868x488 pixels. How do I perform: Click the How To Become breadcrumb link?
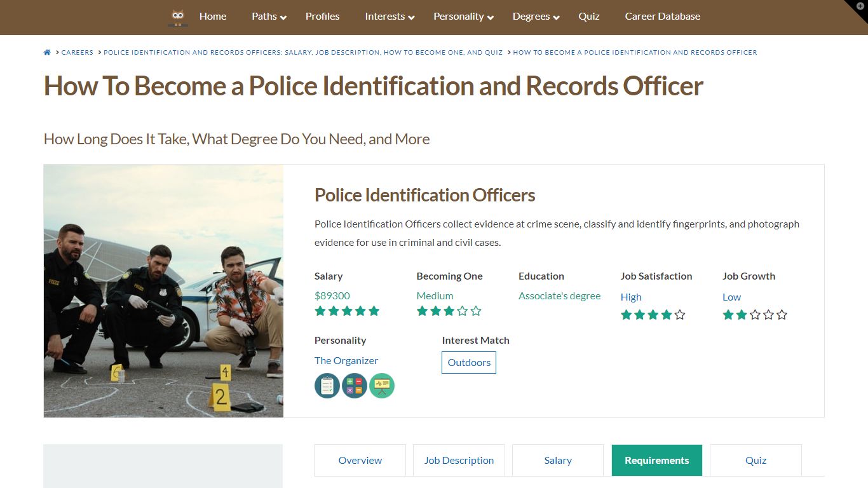tap(635, 53)
